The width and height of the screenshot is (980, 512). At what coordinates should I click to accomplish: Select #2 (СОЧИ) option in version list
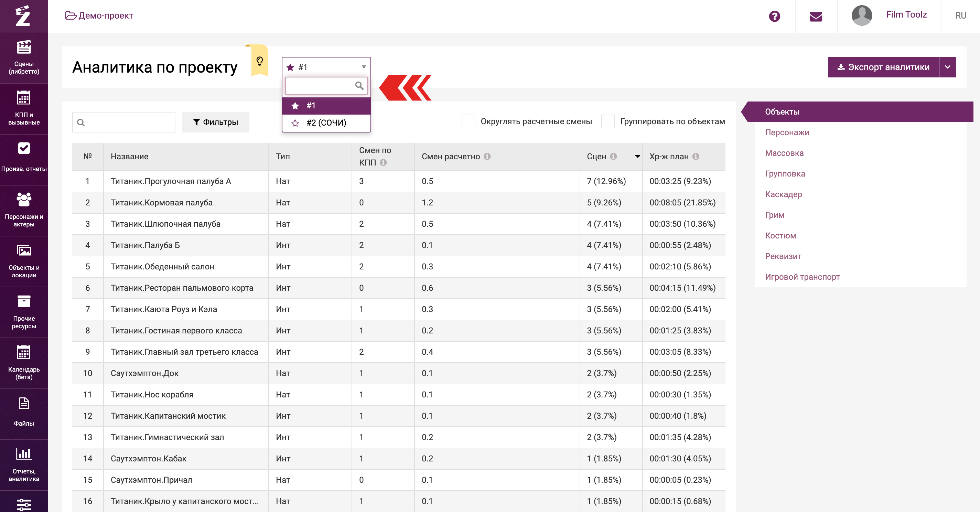pos(326,123)
